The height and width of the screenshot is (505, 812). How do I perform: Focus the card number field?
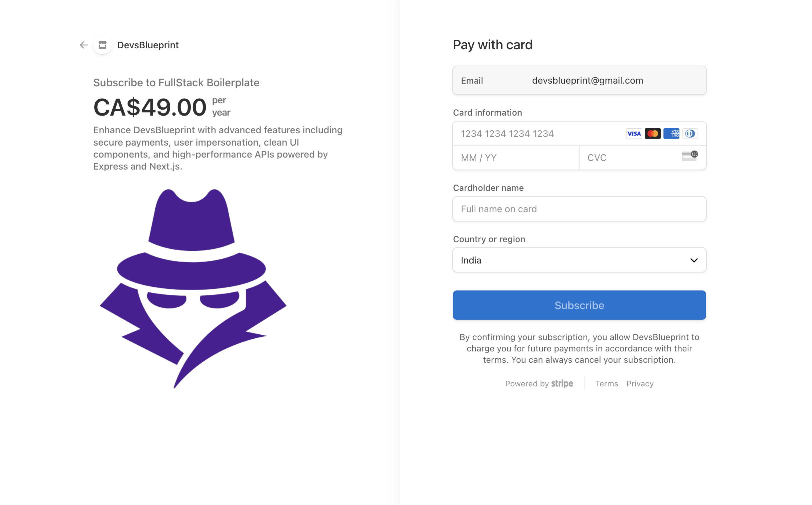(x=538, y=134)
